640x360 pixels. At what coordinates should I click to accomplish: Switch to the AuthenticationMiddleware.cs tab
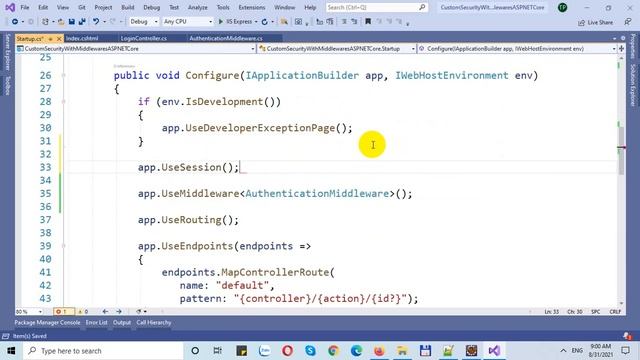click(x=226, y=38)
